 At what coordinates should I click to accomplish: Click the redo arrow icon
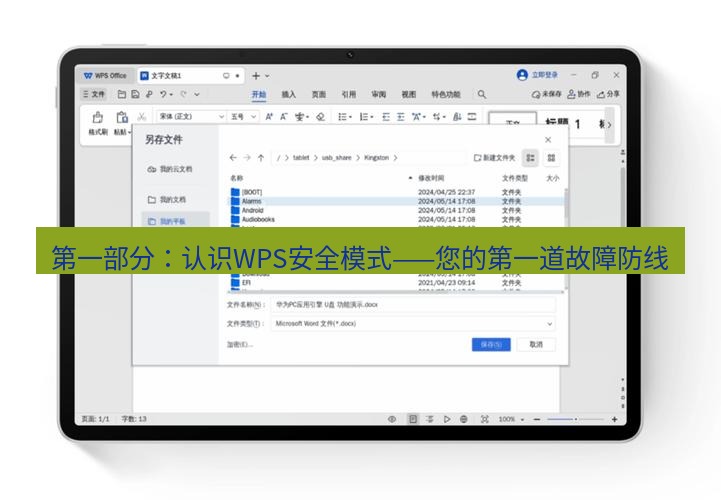(183, 94)
